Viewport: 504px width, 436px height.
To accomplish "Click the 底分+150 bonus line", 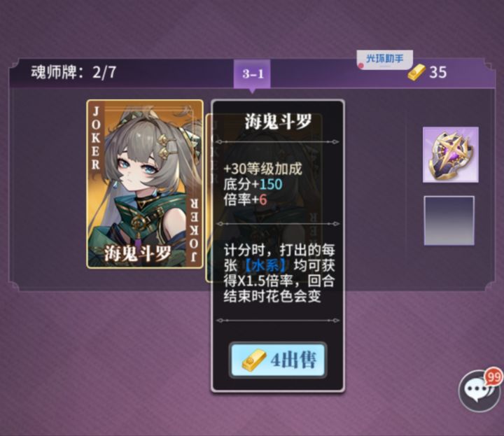I will pos(253,184).
